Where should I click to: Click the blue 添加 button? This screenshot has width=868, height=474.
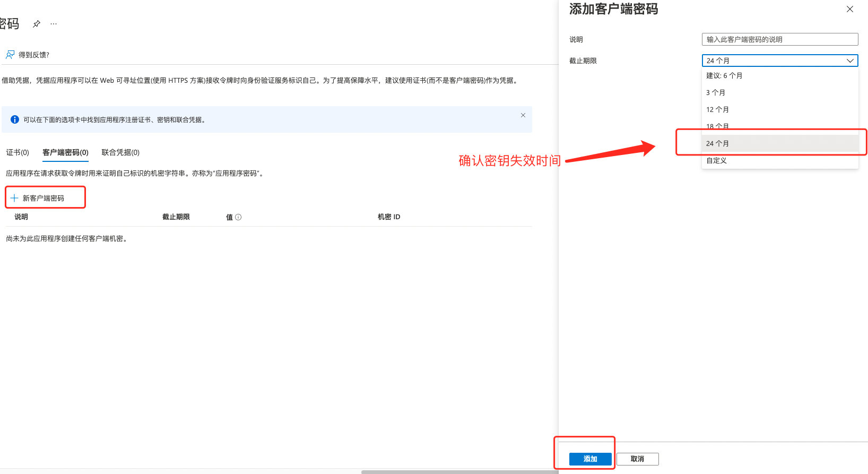591,459
